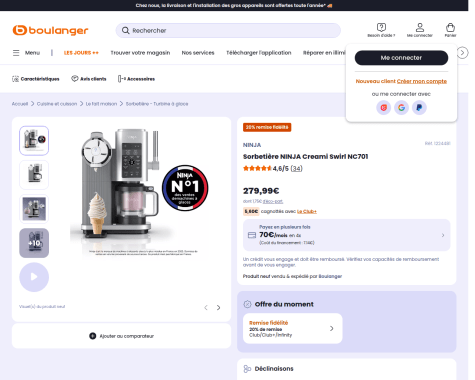475x380 pixels.
Task: Open the +10 more images thumbnail
Action: 34,243
